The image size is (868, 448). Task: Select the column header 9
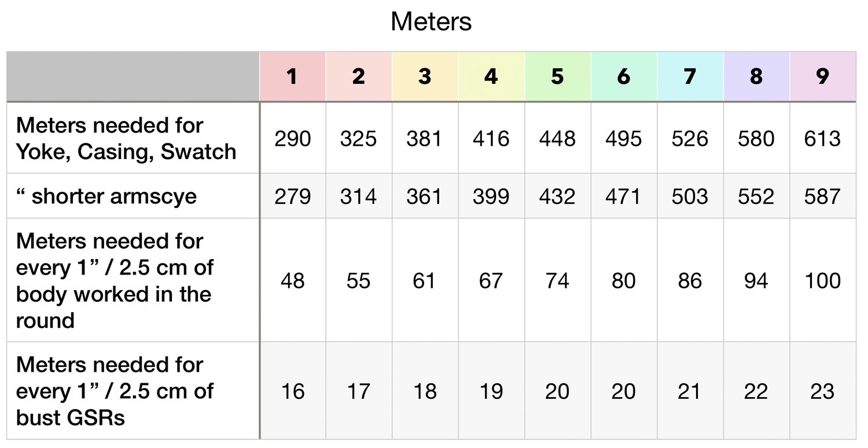coord(823,76)
